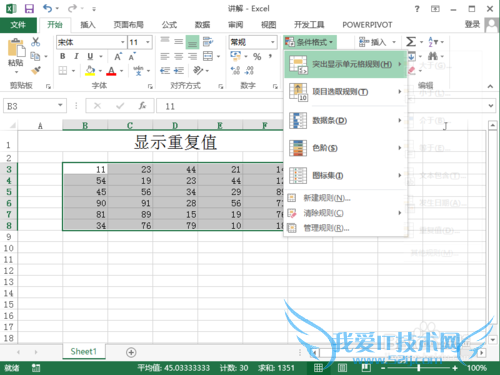Open the number format dropdown
Screen dimensions: 500x375
273,42
